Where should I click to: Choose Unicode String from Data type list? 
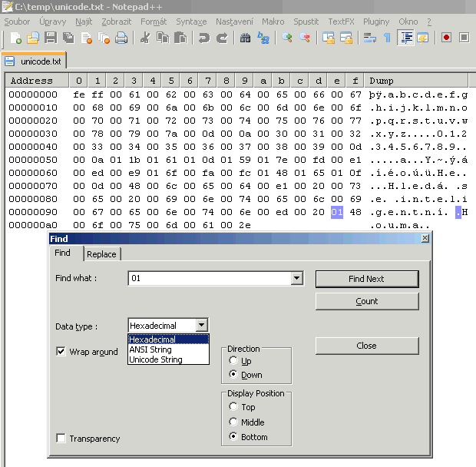pos(156,359)
